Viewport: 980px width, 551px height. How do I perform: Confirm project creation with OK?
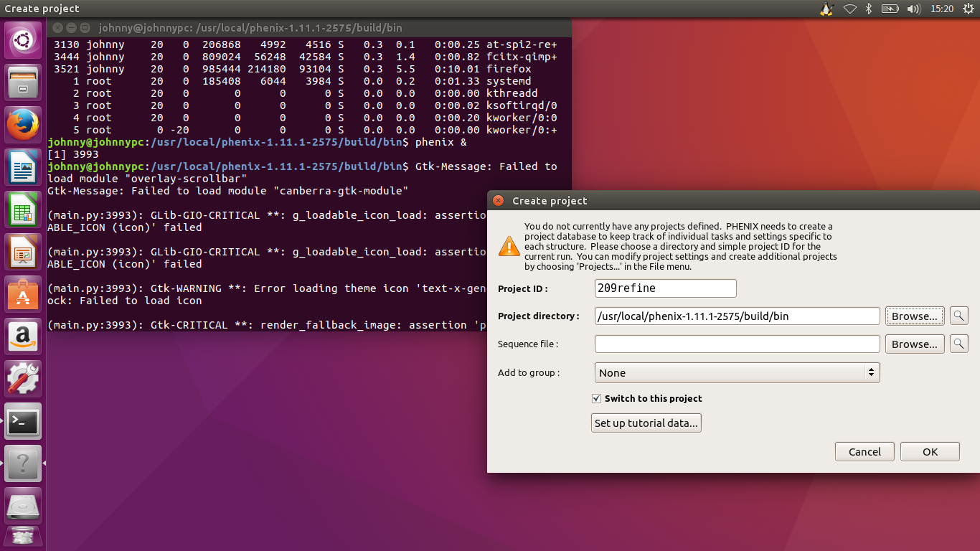pos(930,452)
